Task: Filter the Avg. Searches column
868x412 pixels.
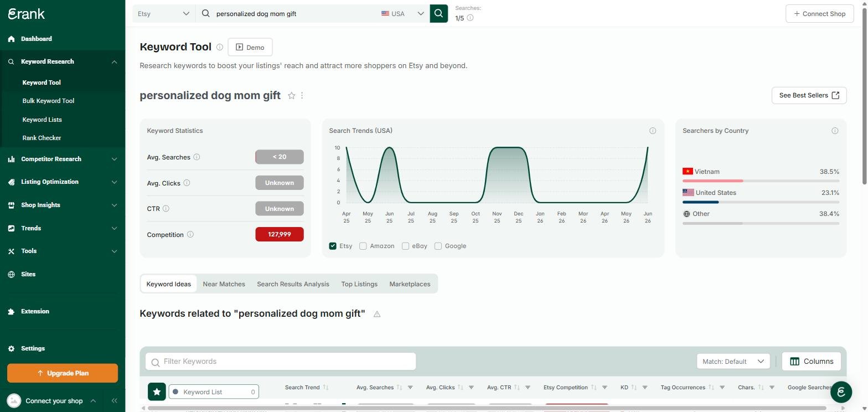Action: (410, 388)
